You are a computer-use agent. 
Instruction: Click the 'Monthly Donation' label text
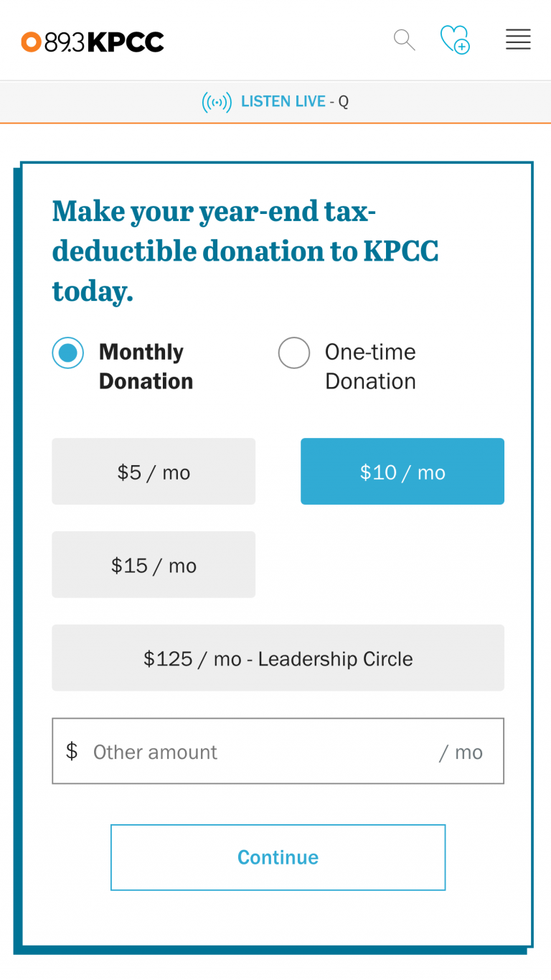[x=146, y=366]
